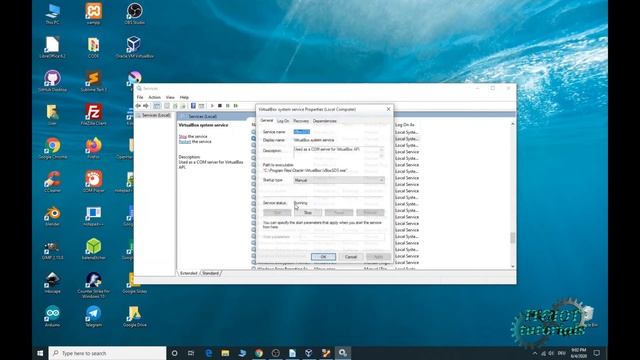Select the Inkscape desktop icon
Viewport: 640px width, 360px height.
coord(53,282)
